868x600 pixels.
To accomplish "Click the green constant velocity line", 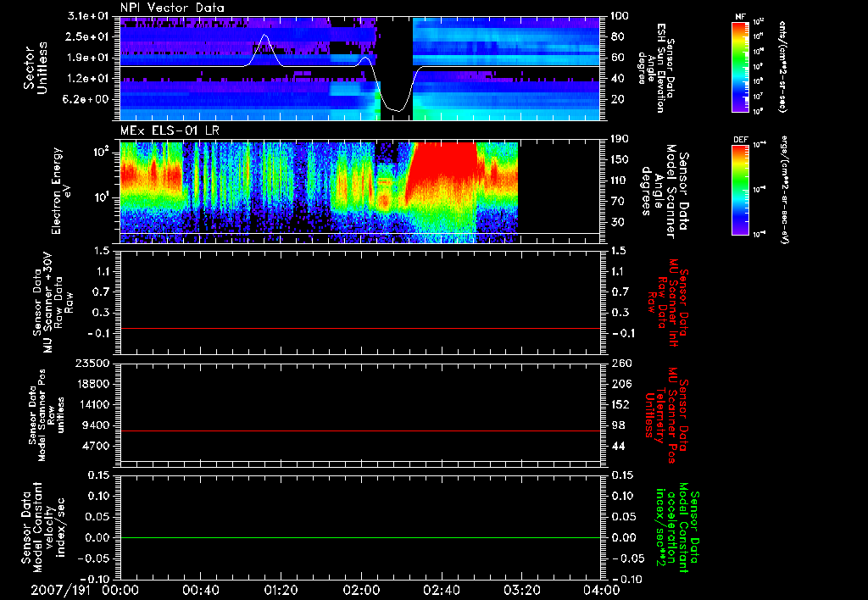I will (359, 537).
